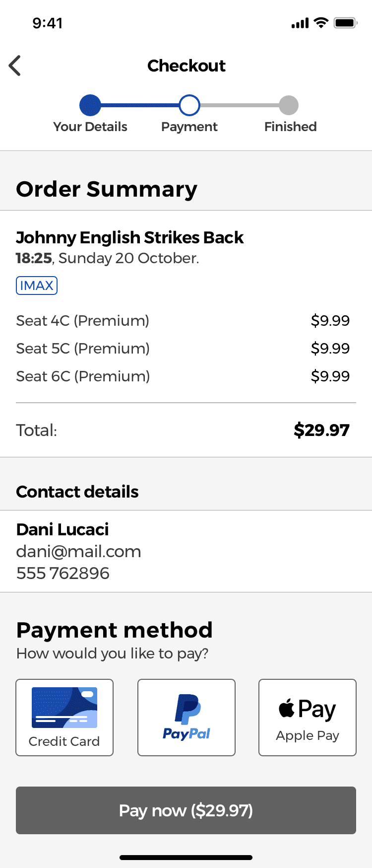Tap the Wi-Fi status icon
Screen dimensions: 372x868
[321, 23]
